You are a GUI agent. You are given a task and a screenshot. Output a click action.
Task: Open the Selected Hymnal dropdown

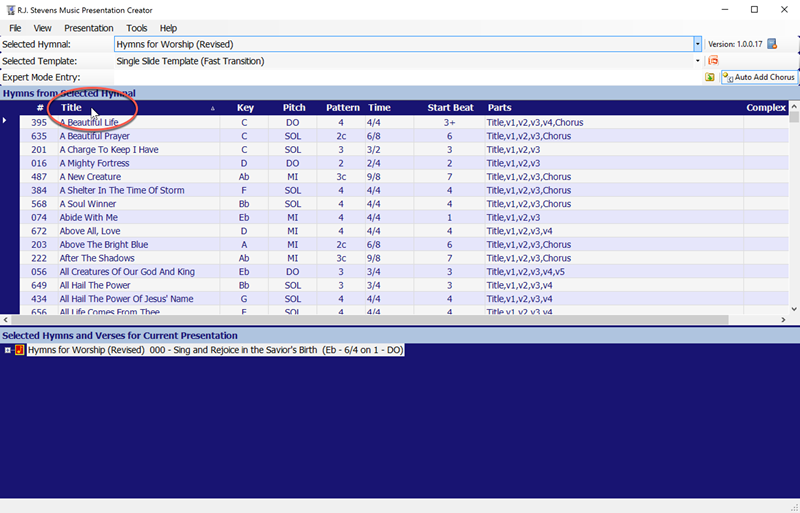coord(697,44)
